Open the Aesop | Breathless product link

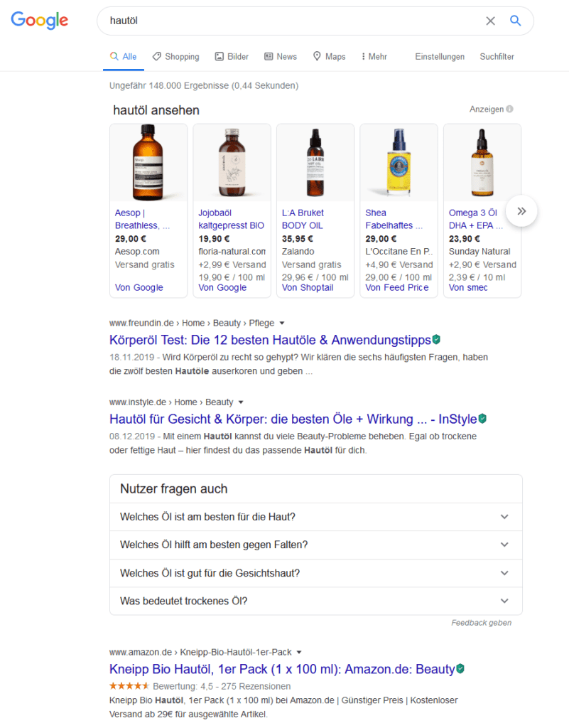[142, 219]
